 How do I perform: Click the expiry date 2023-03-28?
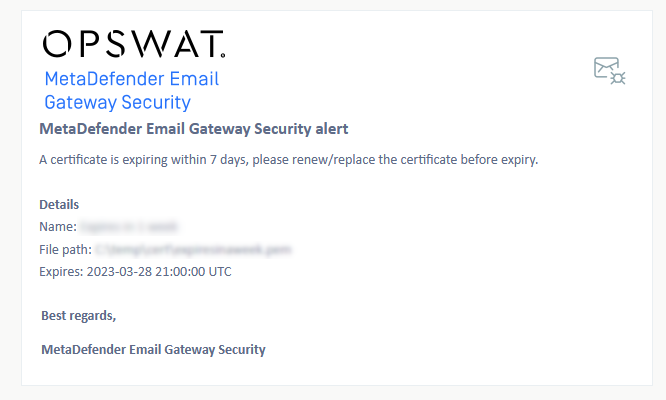coord(119,272)
